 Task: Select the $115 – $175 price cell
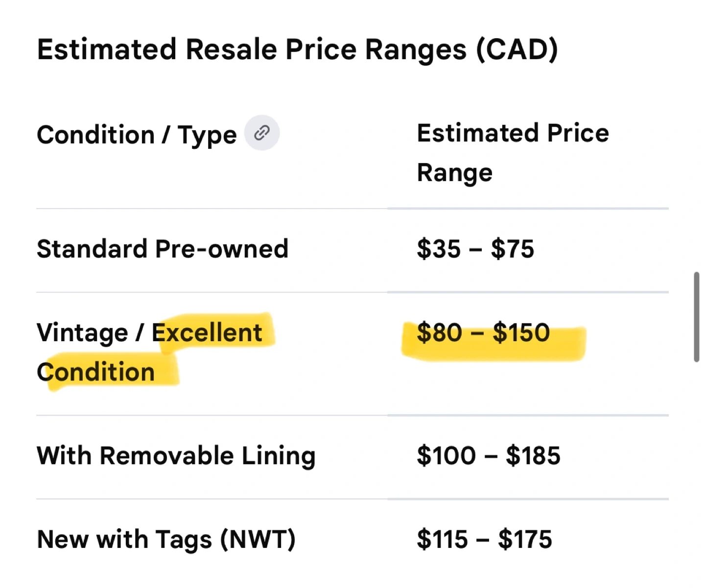pos(484,540)
